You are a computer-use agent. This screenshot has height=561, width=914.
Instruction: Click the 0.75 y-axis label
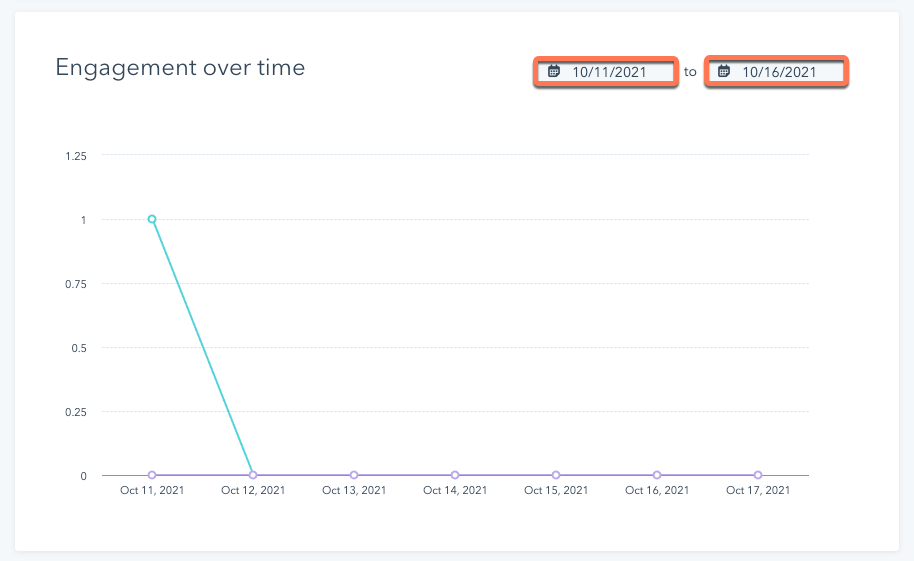tap(76, 284)
